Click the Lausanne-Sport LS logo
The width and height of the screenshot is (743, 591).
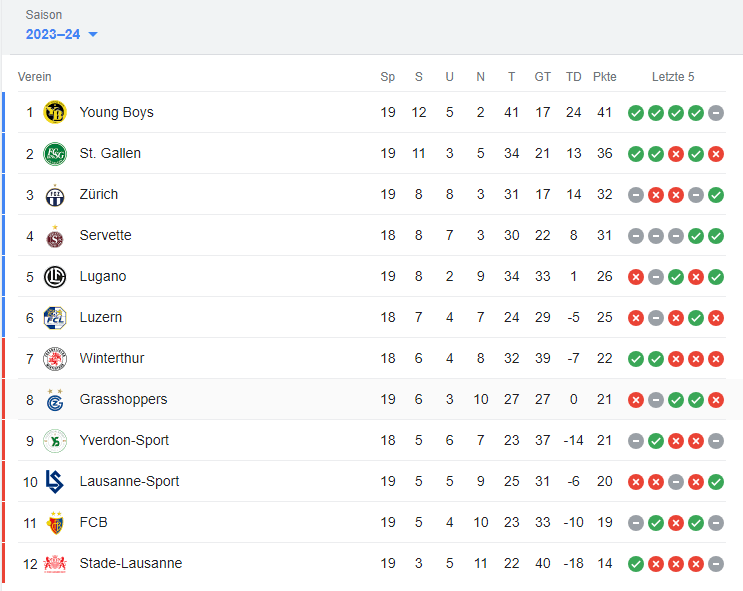coord(54,482)
